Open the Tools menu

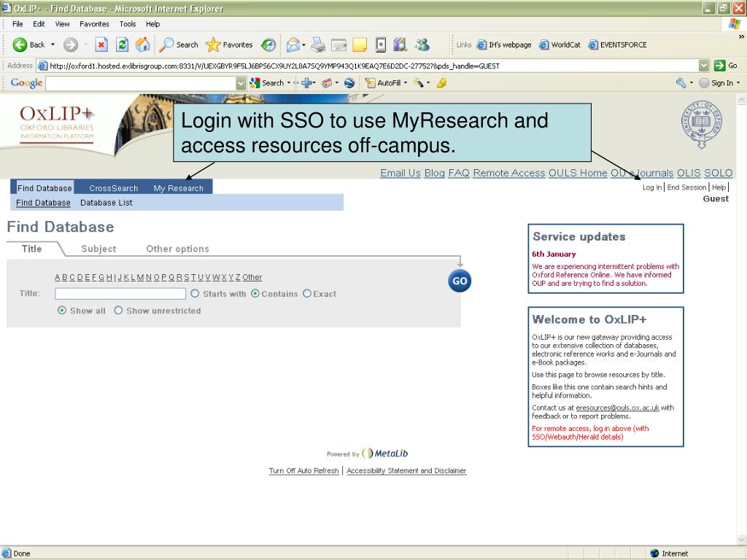[x=128, y=24]
